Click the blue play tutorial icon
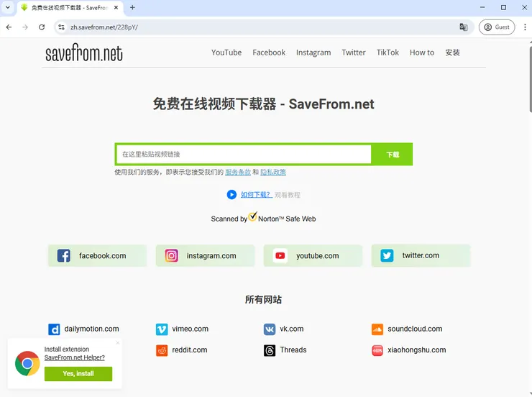 tap(231, 194)
